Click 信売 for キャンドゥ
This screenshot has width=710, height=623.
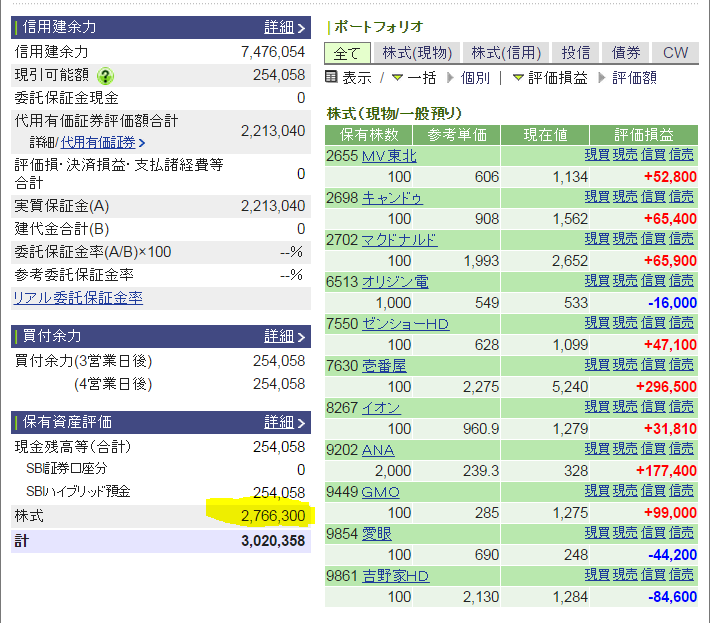(681, 197)
